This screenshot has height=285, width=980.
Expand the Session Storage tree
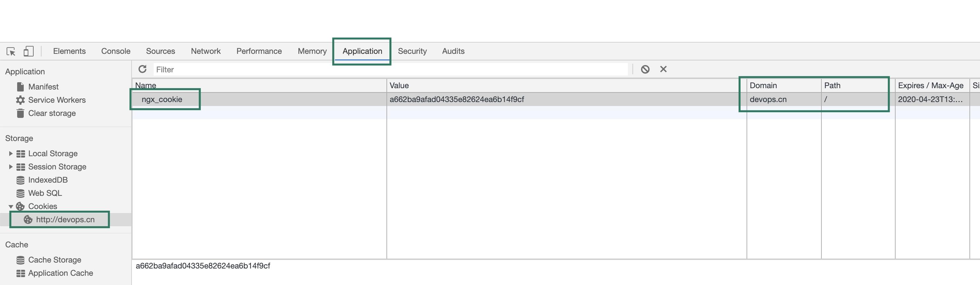11,167
